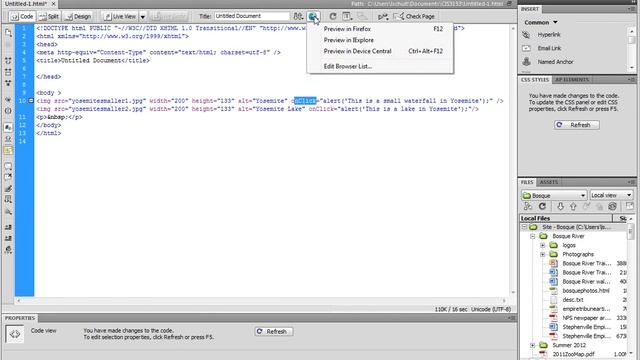Viewport: 640px width, 360px height.
Task: Choose Preview in Device Central
Action: [380, 51]
